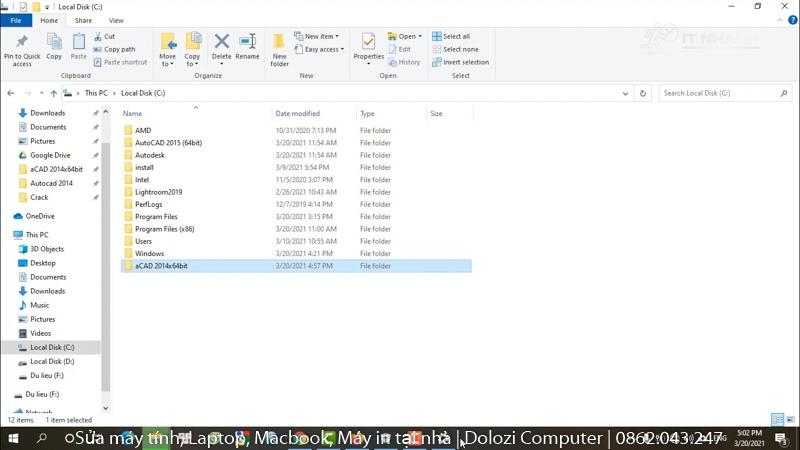Image resolution: width=800 pixels, height=450 pixels.
Task: Click This PC in address bar
Action: point(96,93)
